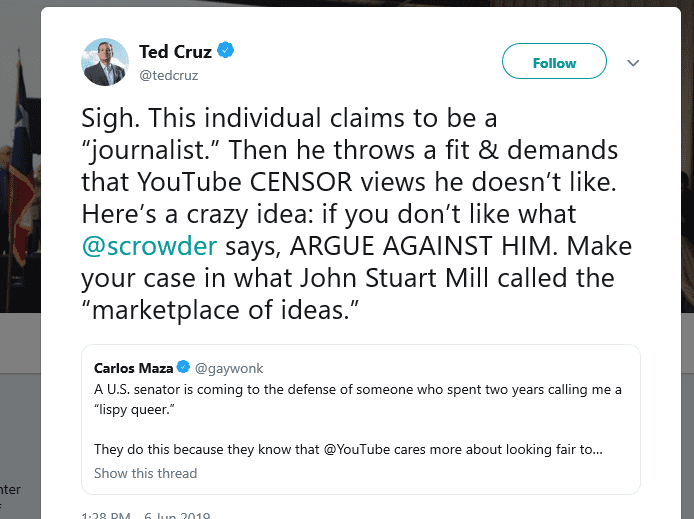Click the quoted line mentioning @YouTube

(348, 449)
